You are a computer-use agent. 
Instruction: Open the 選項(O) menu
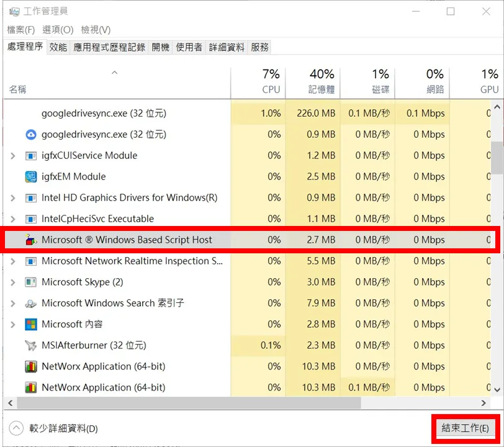tap(58, 30)
